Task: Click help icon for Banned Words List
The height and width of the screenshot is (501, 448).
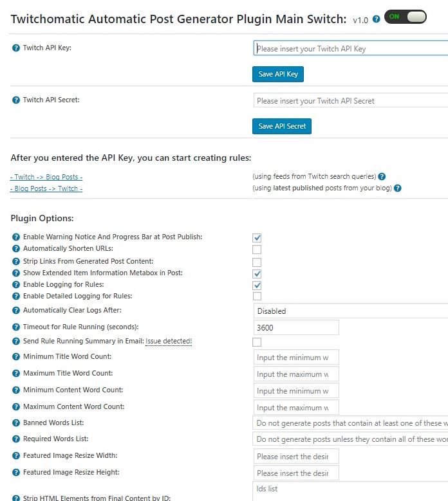Action: (x=15, y=423)
